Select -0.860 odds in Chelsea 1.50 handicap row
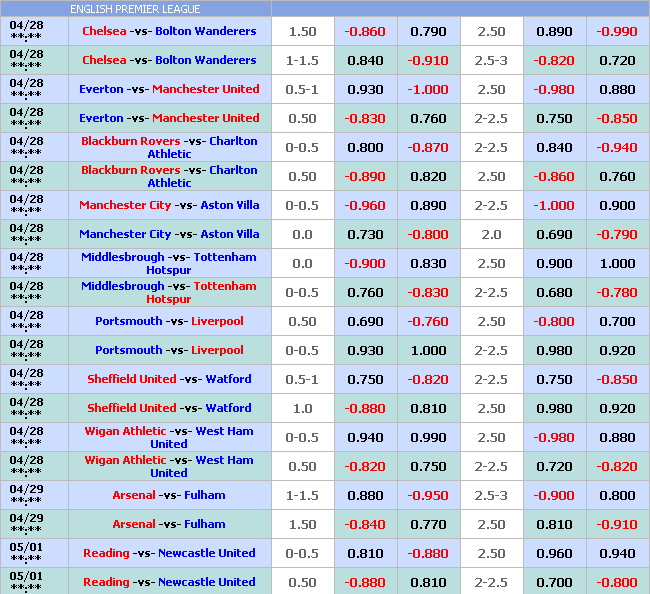 365,32
